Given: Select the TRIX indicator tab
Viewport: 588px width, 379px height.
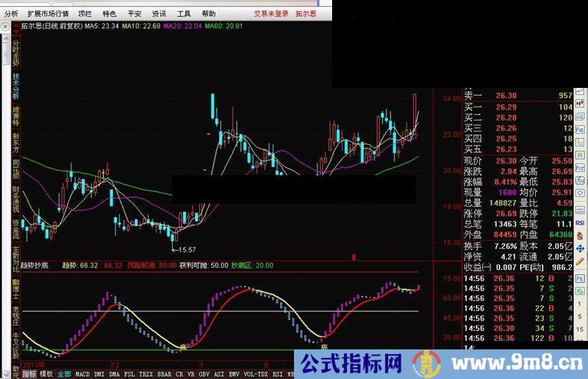Looking at the screenshot, I should pyautogui.click(x=145, y=374).
